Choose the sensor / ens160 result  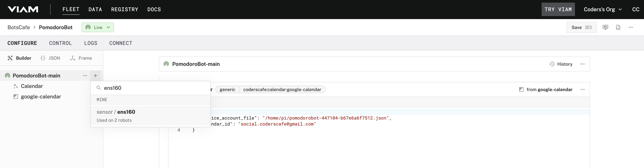click(x=151, y=116)
